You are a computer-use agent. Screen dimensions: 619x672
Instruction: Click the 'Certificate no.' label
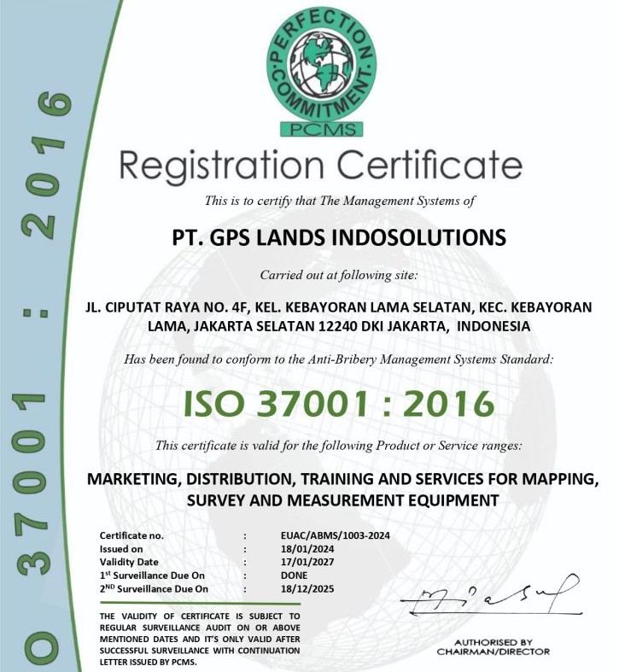[x=131, y=535]
